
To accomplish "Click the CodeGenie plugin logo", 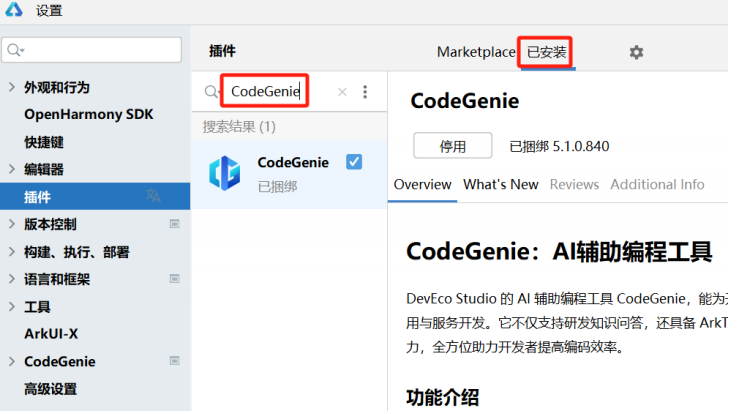I will point(225,173).
